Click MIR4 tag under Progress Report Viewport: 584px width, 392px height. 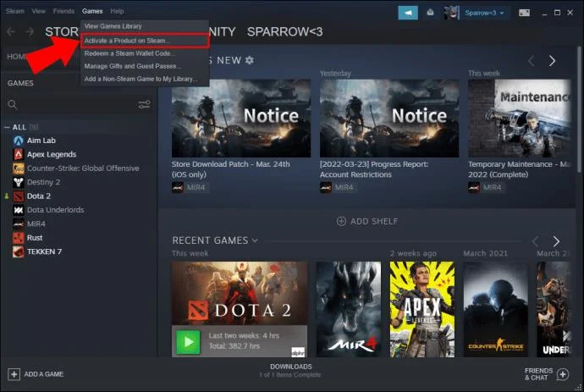(338, 187)
